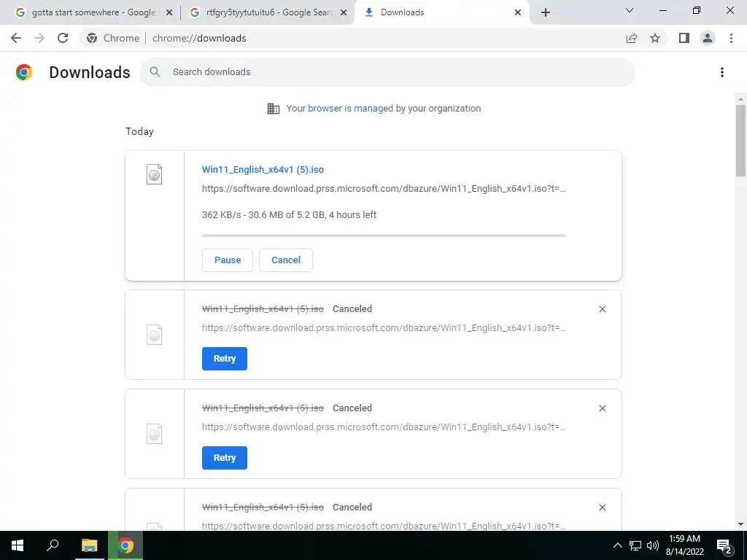Click the forward navigation arrow

tap(39, 38)
